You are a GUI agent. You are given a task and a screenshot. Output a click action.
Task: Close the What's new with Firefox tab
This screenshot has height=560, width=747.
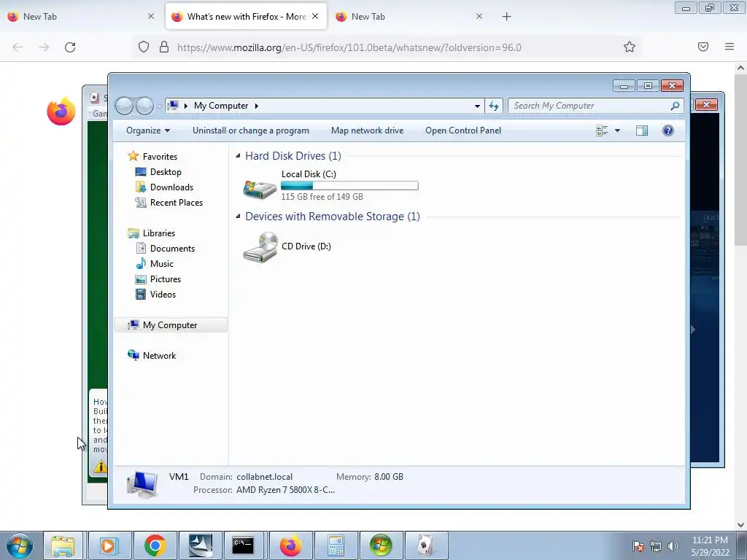[x=315, y=16]
